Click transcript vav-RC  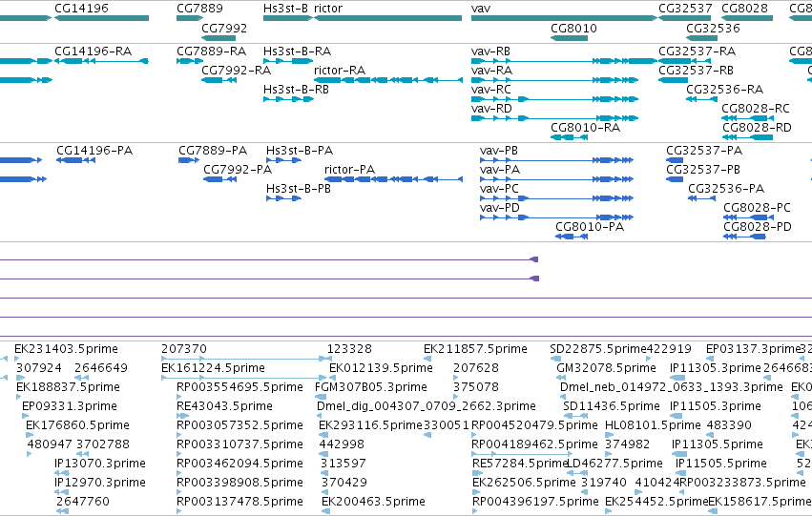tap(491, 89)
